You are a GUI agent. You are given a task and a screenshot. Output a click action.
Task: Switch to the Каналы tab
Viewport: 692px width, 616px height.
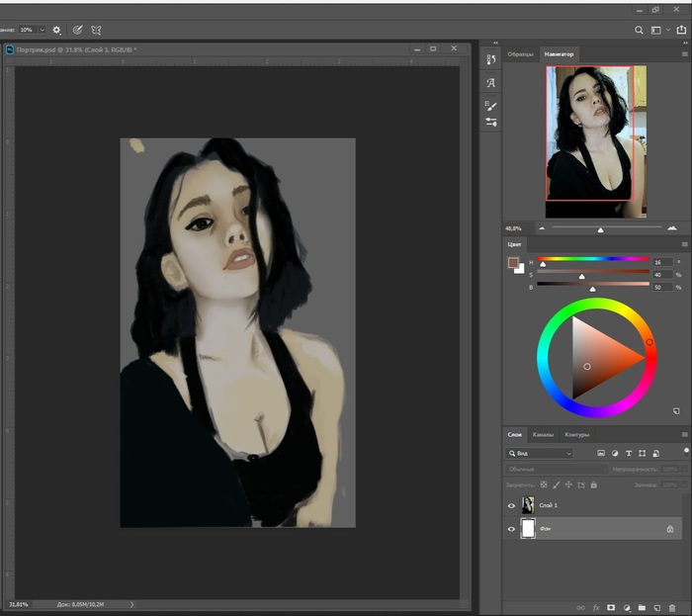pyautogui.click(x=543, y=435)
